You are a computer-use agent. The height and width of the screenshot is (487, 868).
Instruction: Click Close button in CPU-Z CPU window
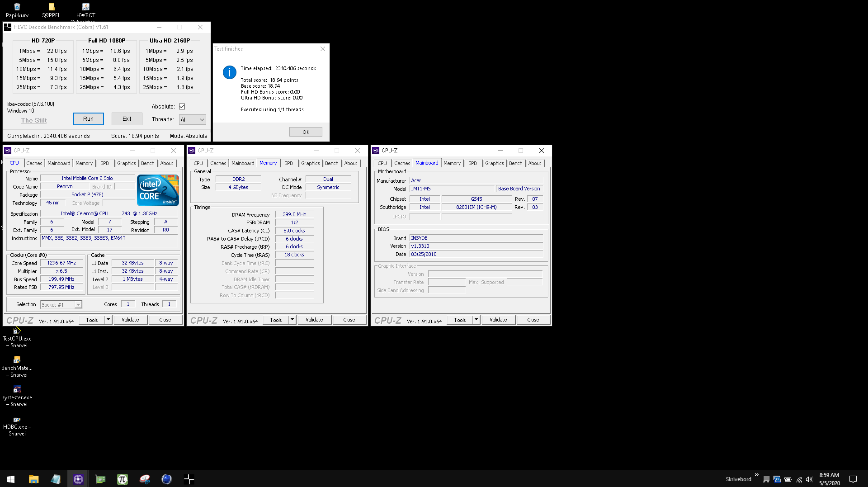pos(165,320)
